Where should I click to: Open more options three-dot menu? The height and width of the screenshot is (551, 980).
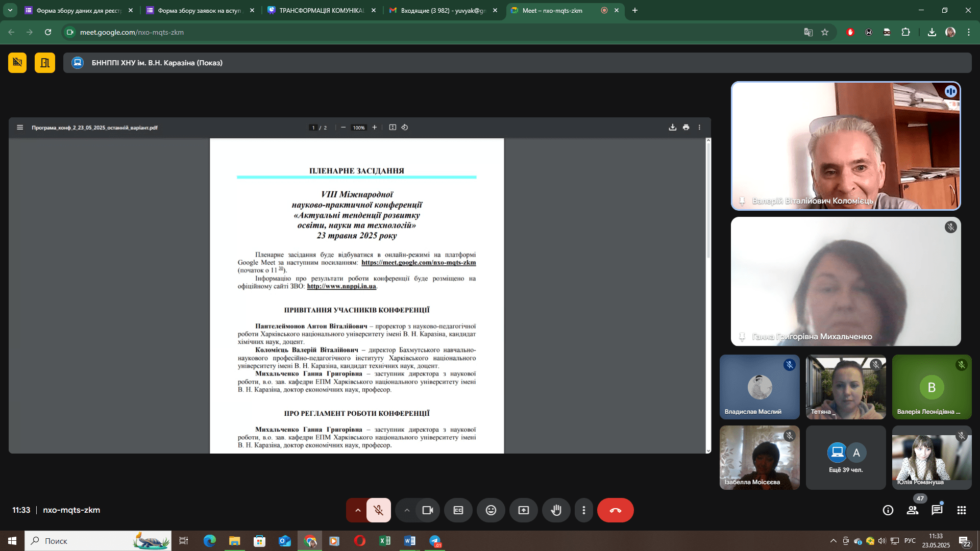(583, 510)
